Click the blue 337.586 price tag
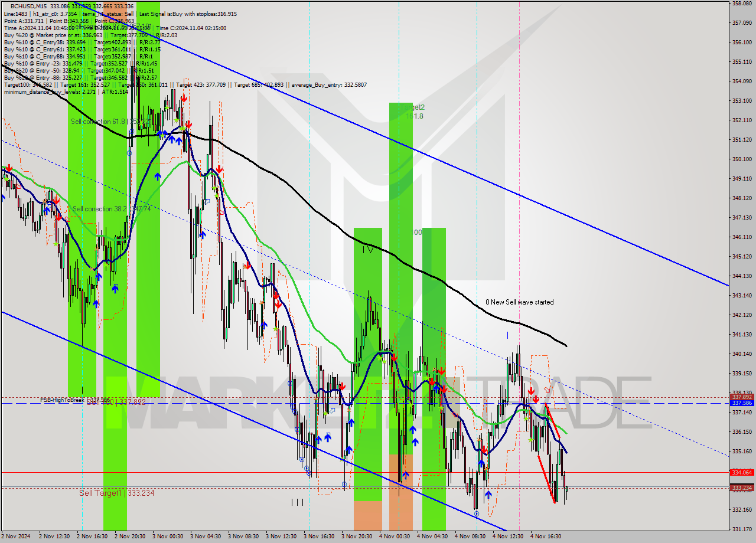This screenshot has width=756, height=543. tap(742, 403)
